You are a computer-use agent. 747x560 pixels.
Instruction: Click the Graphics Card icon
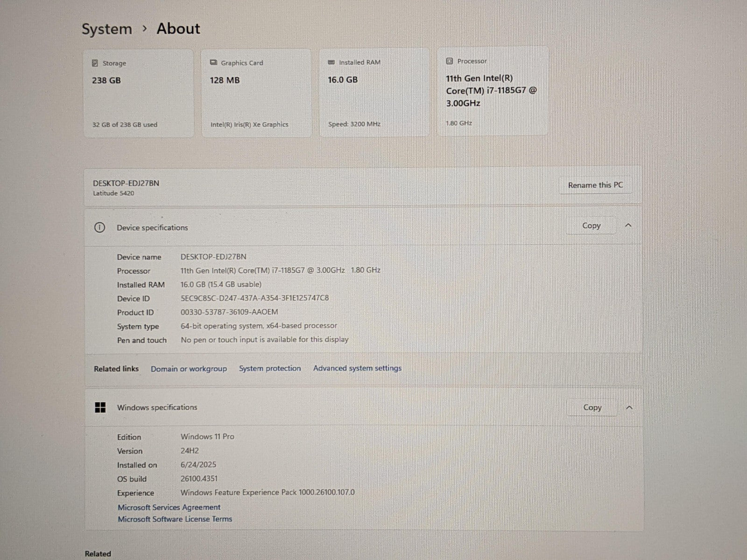click(x=213, y=63)
